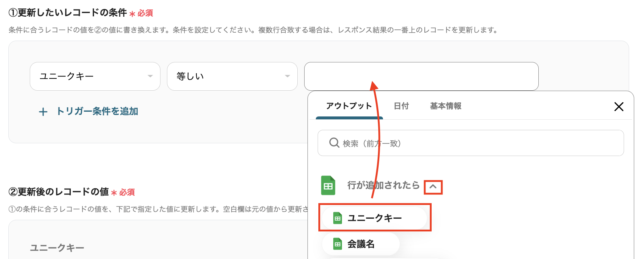Switch to the アウトプット tab
The height and width of the screenshot is (259, 644).
(349, 106)
